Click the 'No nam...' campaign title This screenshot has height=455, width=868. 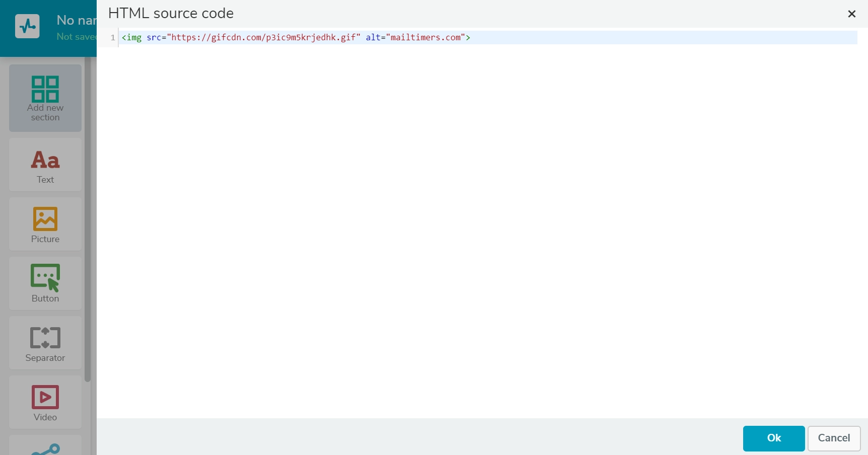[x=77, y=20]
